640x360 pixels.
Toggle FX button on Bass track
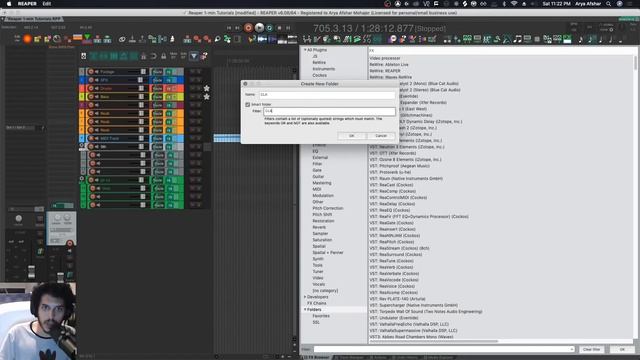pyautogui.click(x=169, y=97)
